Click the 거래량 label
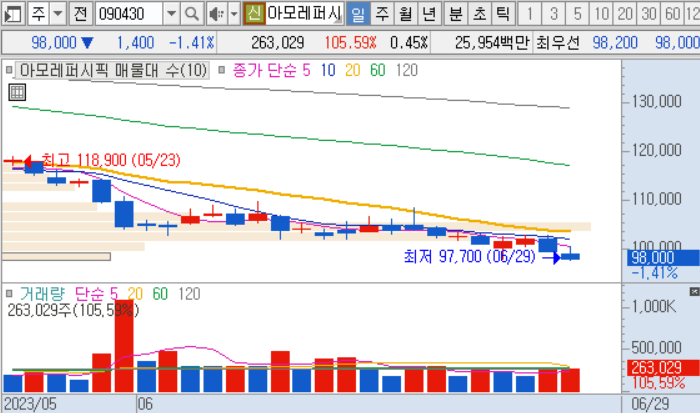 42,294
